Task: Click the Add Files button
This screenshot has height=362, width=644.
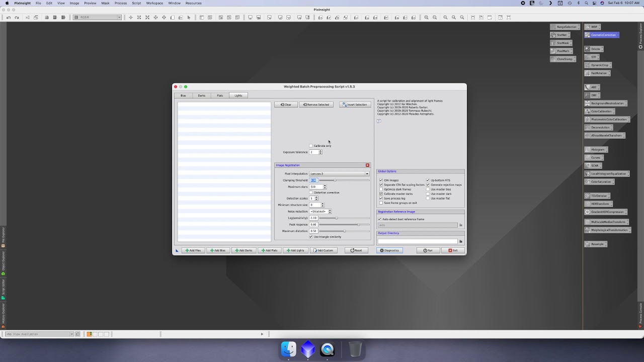Action: click(193, 250)
